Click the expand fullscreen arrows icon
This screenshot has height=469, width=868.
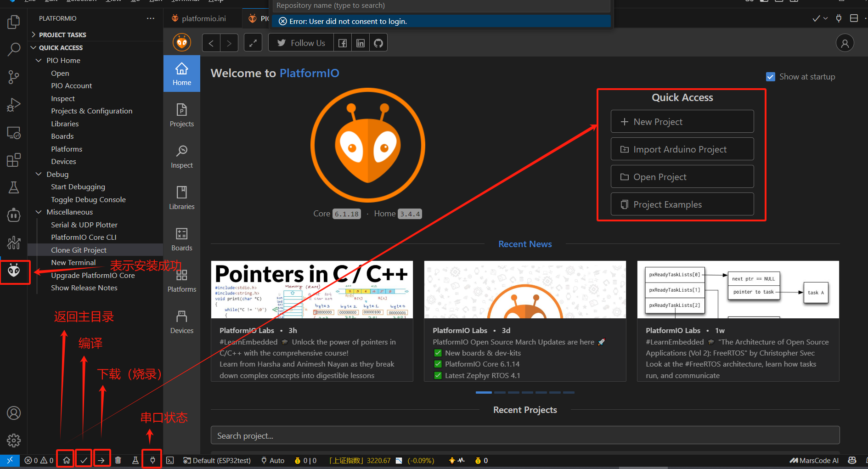[x=253, y=43]
